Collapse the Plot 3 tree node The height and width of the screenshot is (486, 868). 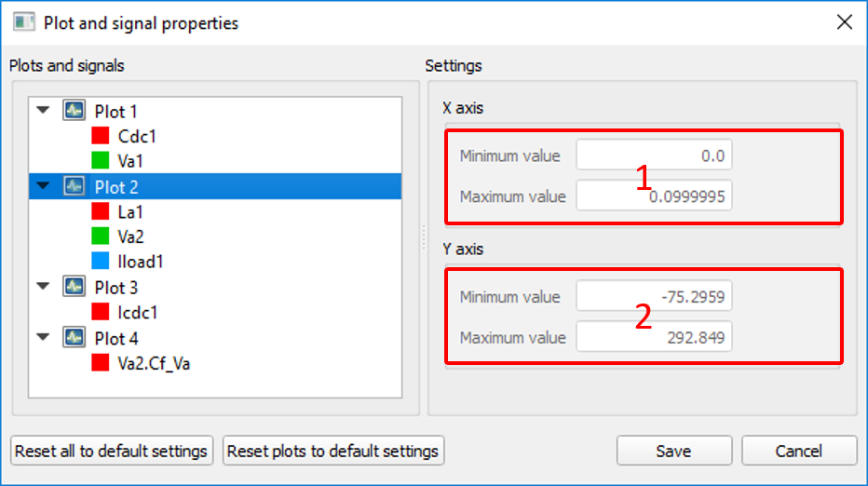click(43, 286)
